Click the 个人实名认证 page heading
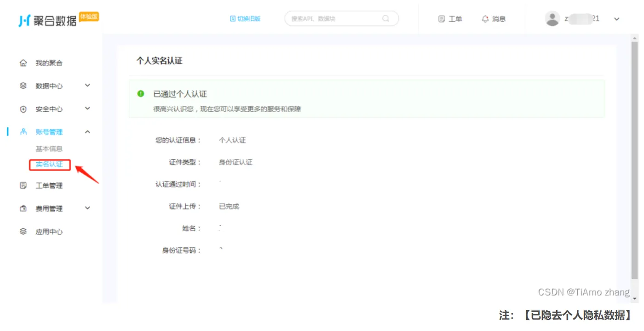644x331 pixels. point(159,61)
